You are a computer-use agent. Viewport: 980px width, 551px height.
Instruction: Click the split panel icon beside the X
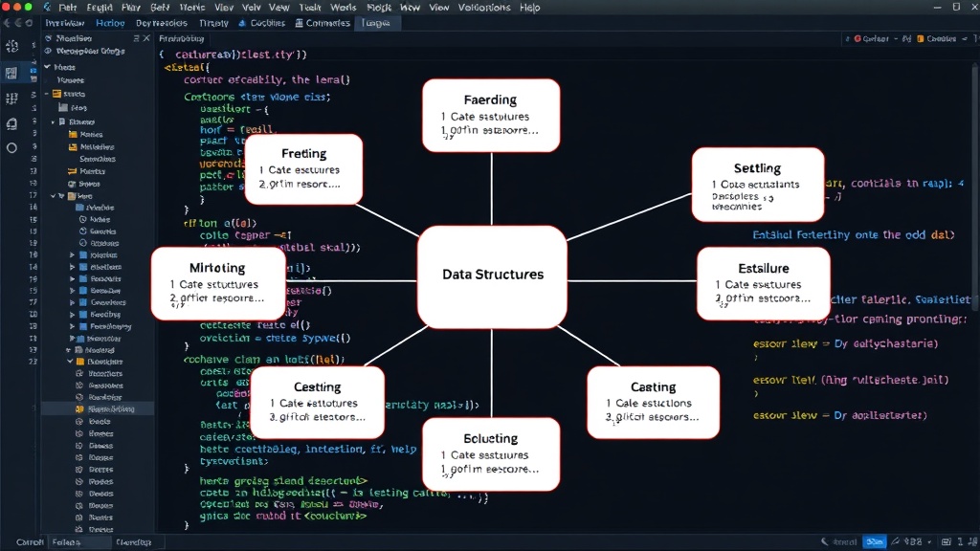136,38
